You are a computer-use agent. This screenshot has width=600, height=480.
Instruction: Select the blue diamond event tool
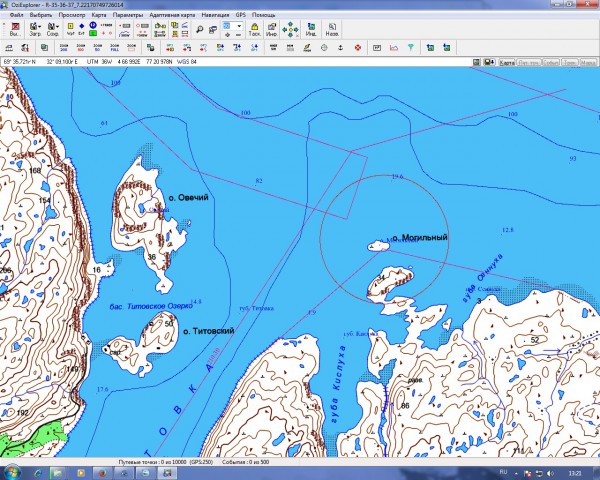[x=82, y=26]
